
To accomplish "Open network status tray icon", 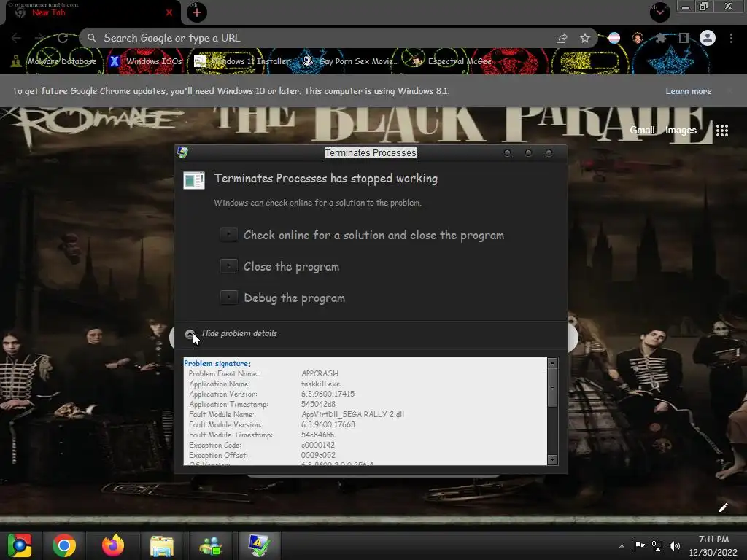I will pyautogui.click(x=657, y=545).
